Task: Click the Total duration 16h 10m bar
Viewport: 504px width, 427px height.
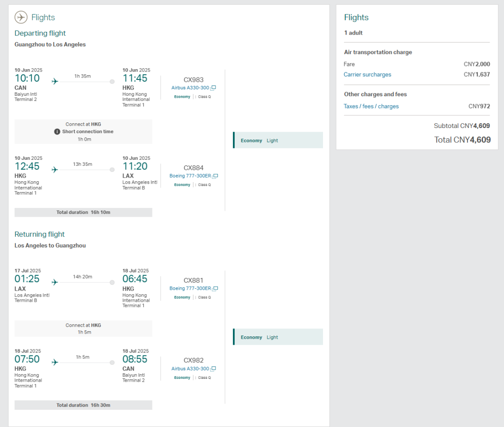Action: (83, 213)
